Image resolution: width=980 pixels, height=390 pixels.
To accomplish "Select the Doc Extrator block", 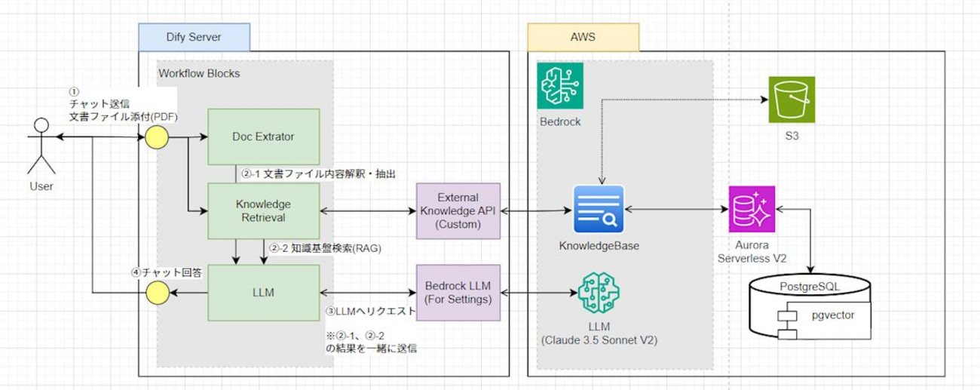I will click(264, 137).
